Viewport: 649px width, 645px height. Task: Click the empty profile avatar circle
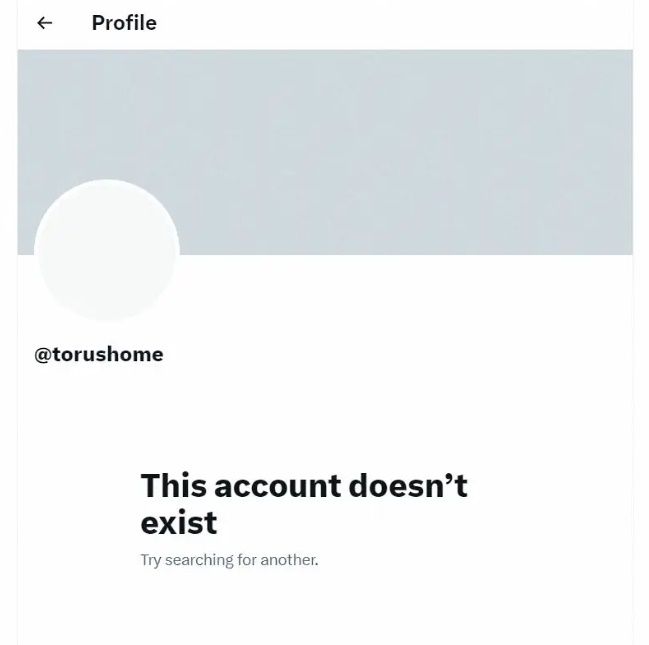coord(107,251)
